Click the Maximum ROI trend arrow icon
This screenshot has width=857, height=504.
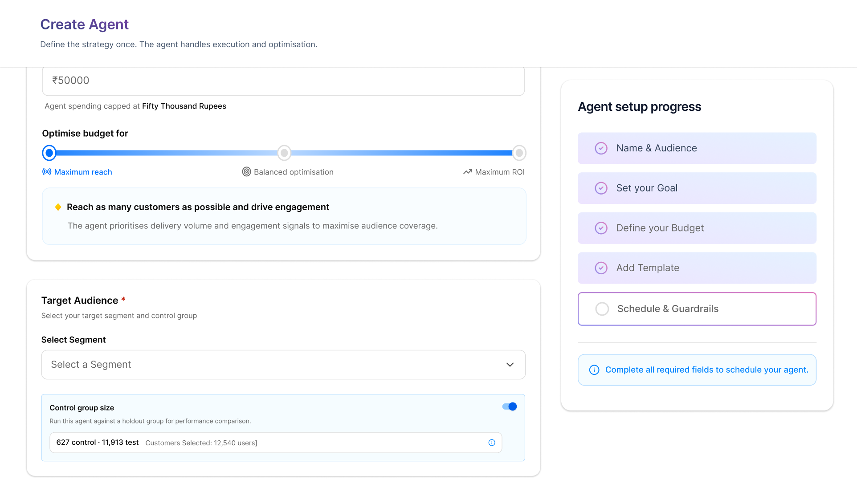tap(467, 172)
